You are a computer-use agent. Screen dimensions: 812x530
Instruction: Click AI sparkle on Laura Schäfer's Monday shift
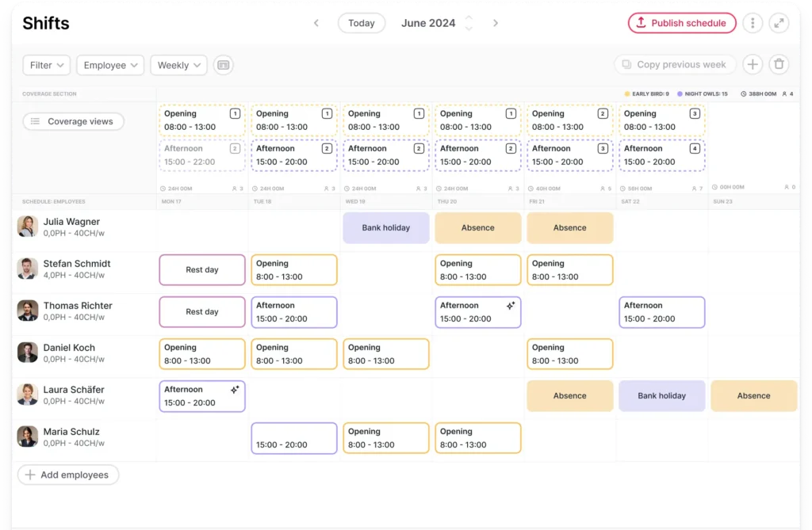(x=235, y=389)
